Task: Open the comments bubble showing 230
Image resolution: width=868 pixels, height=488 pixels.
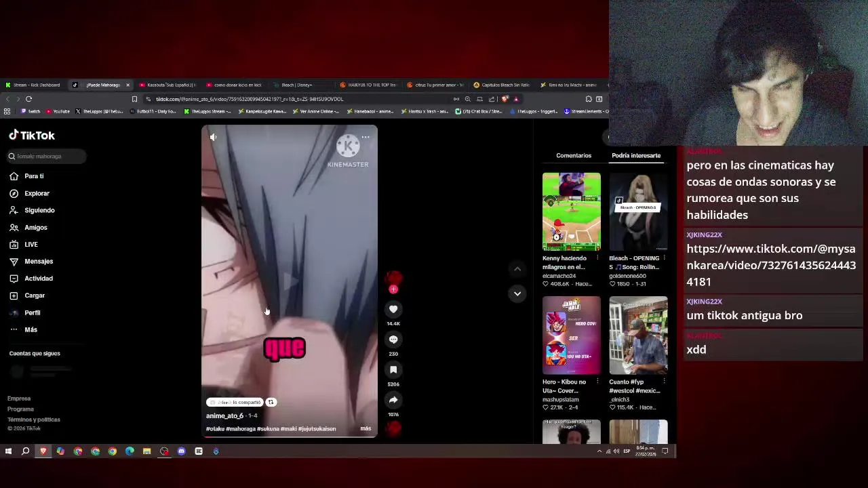Action: tap(393, 340)
